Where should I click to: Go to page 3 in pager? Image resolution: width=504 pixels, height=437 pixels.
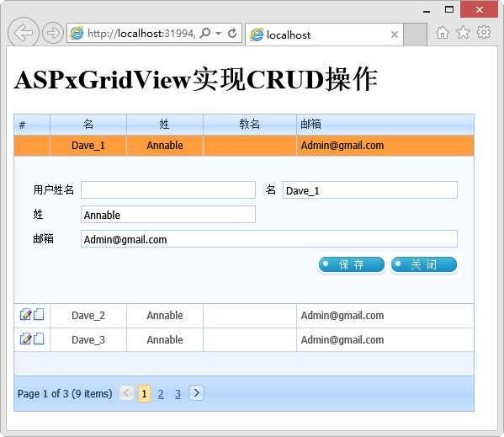(178, 393)
